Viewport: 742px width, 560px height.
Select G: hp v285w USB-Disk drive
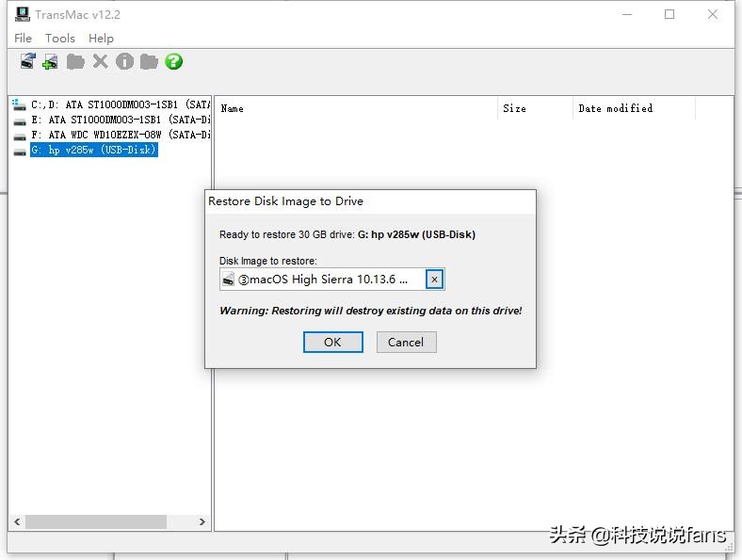coord(94,150)
